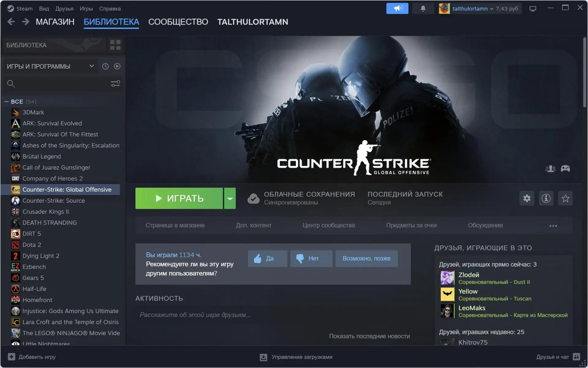Open the notifications bell
Image resolution: width=588 pixels, height=368 pixels.
(x=423, y=8)
